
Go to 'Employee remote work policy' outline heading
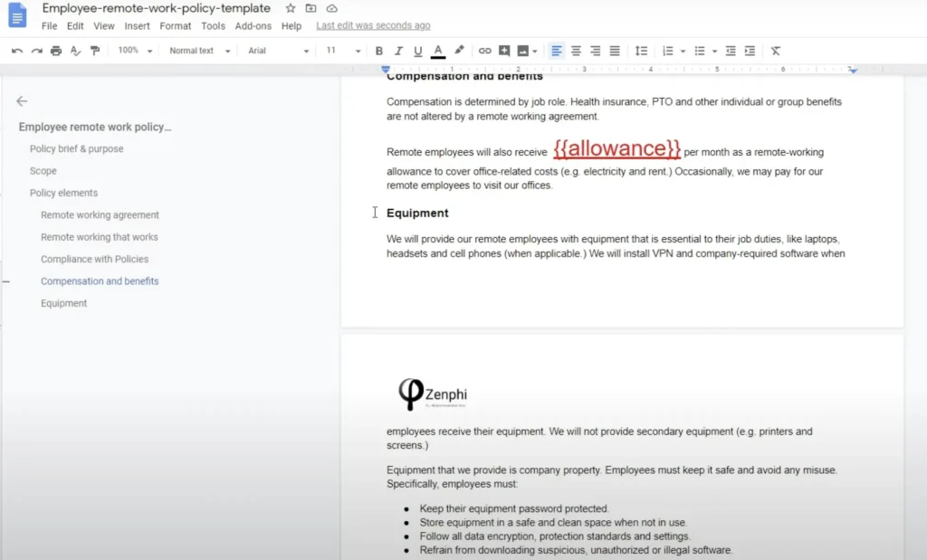pyautogui.click(x=95, y=127)
